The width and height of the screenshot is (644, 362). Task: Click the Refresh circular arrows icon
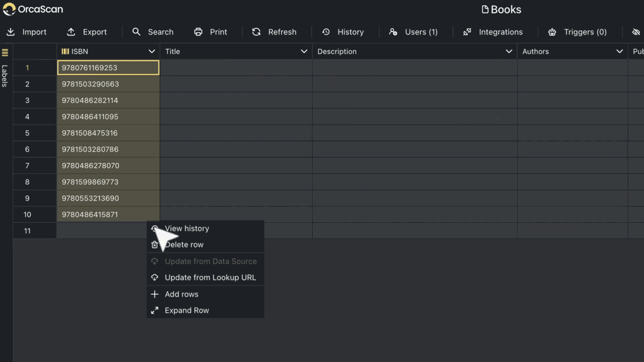pos(256,32)
